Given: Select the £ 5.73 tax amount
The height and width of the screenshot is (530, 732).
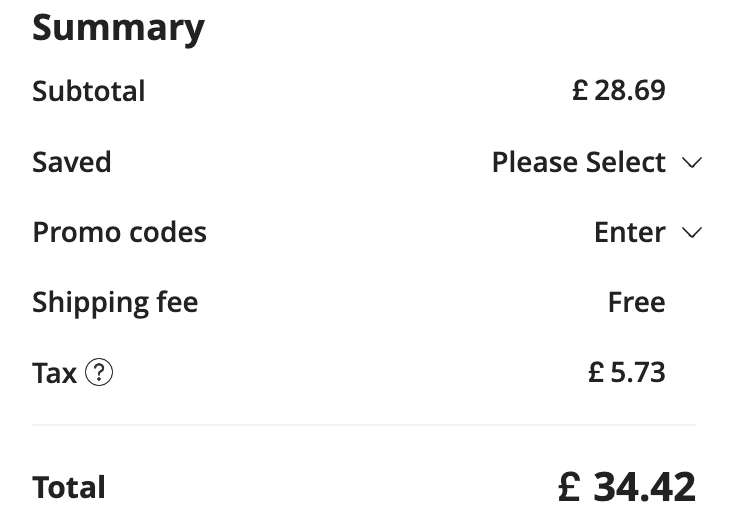Looking at the screenshot, I should pyautogui.click(x=627, y=373).
